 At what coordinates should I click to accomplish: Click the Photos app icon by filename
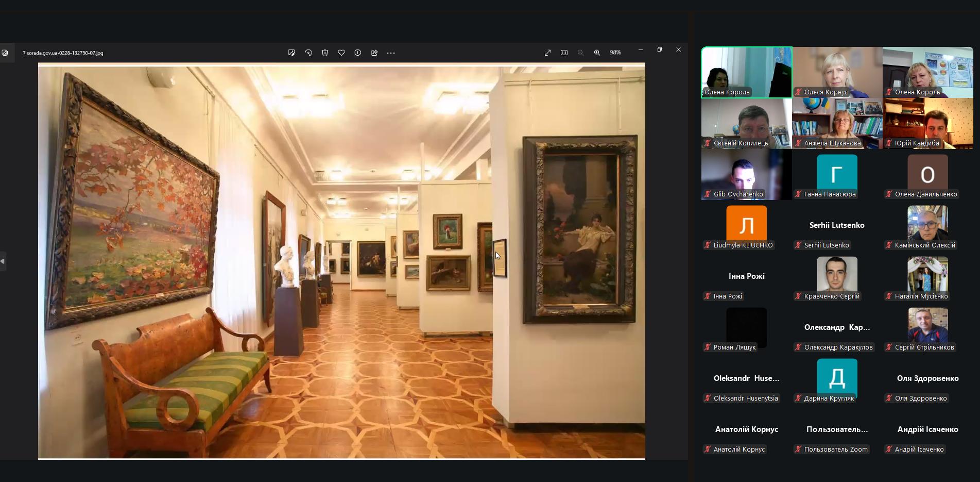[x=5, y=53]
